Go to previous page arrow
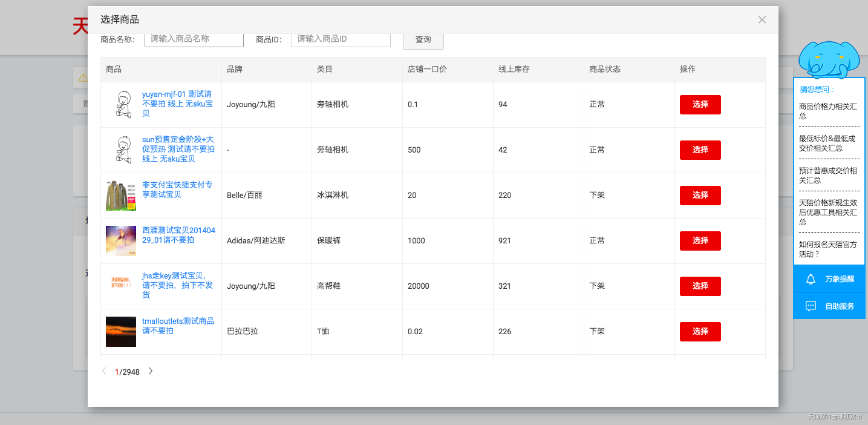Image resolution: width=868 pixels, height=425 pixels. 104,371
